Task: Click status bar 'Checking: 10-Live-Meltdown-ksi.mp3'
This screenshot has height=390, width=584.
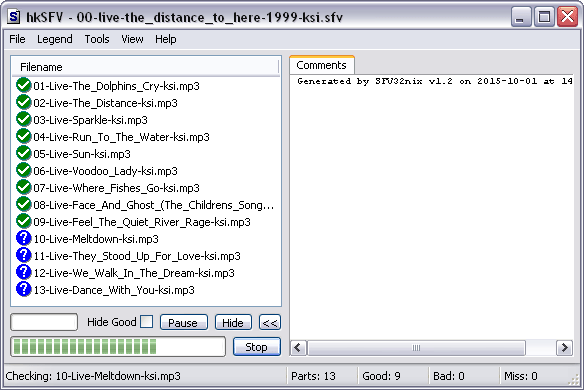Action: click(x=93, y=376)
